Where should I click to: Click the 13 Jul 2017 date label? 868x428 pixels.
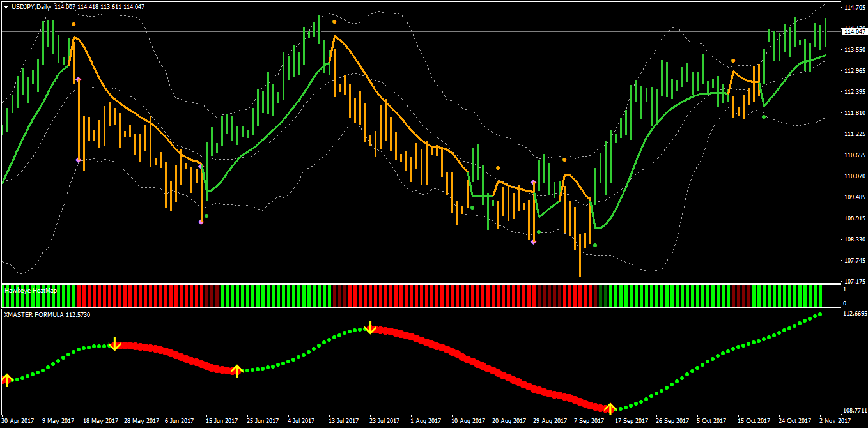pos(344,421)
